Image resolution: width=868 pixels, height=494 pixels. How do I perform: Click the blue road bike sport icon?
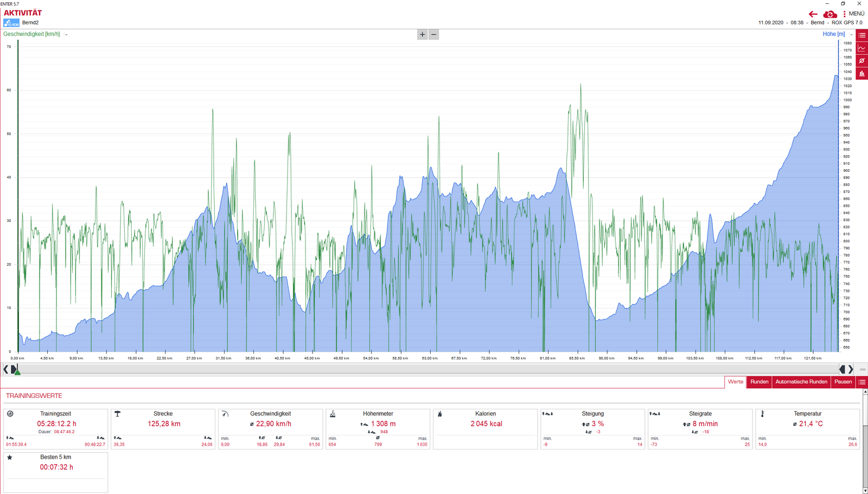tap(11, 23)
